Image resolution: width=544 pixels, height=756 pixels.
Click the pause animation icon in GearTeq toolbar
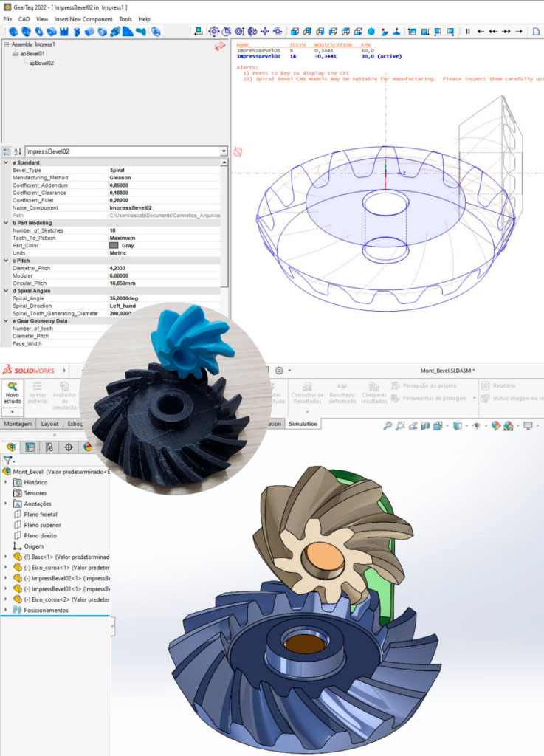coord(467,32)
